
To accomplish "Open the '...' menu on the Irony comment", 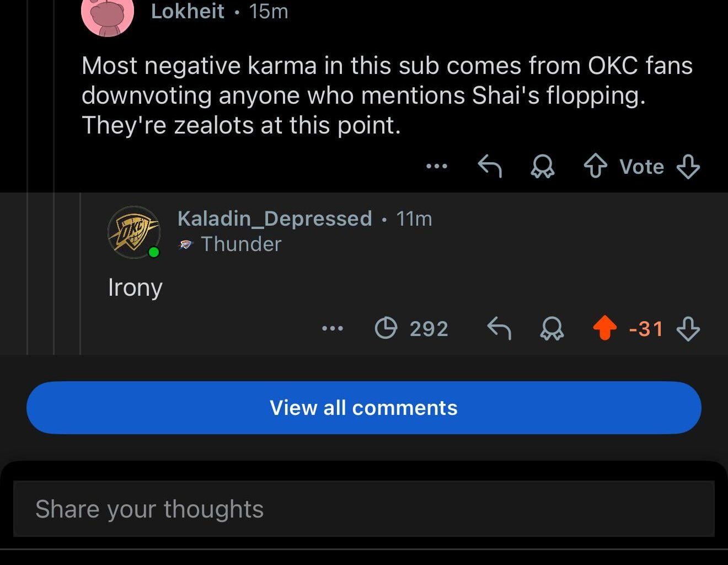I will (x=333, y=328).
